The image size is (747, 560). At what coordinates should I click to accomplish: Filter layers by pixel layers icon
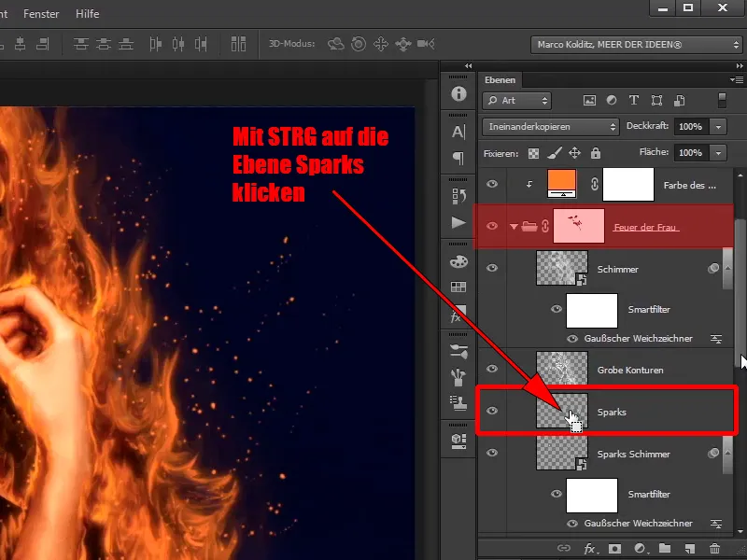(589, 101)
